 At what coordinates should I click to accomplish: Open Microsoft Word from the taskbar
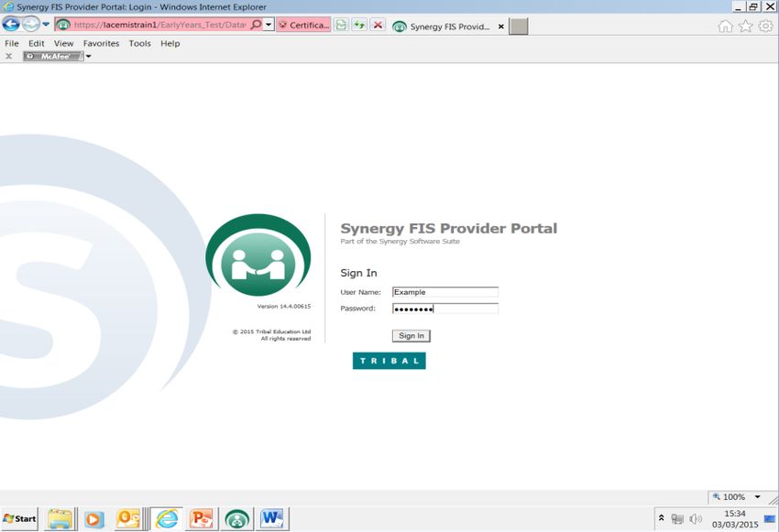click(272, 519)
